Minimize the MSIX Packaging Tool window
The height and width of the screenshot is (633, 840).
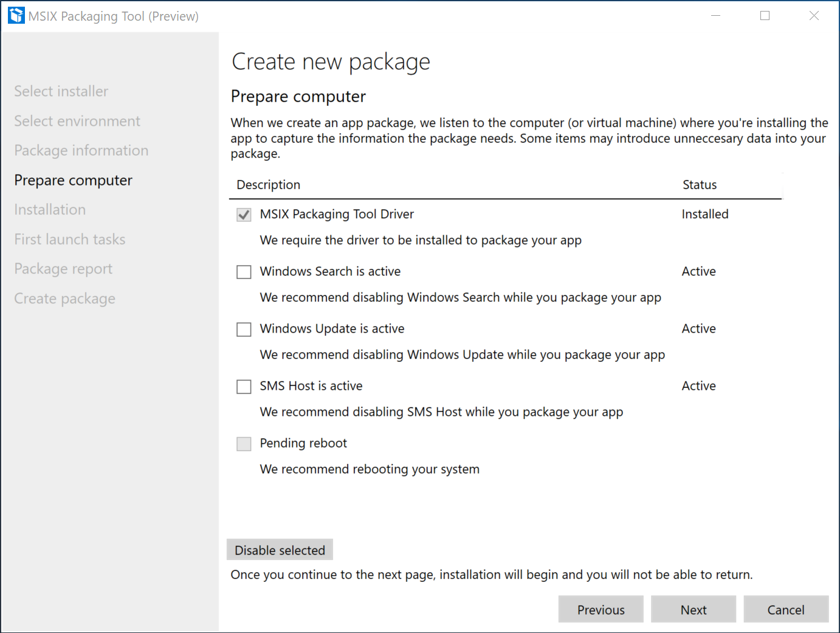(x=716, y=16)
